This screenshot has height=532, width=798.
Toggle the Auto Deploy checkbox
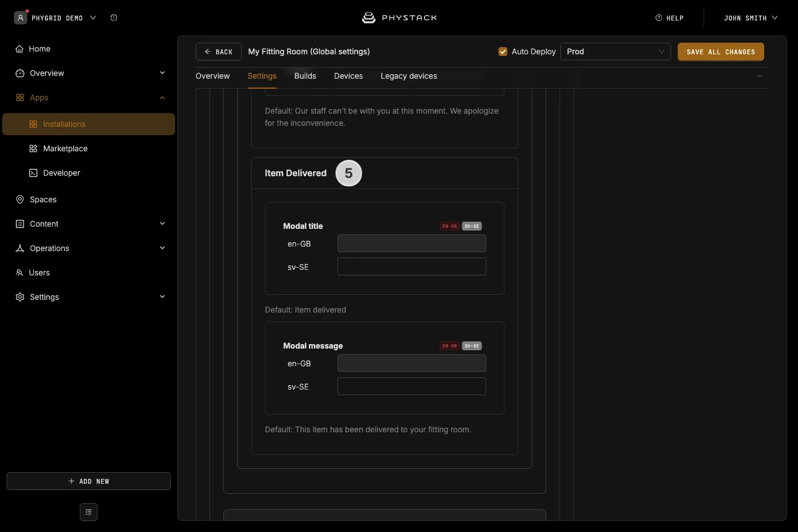click(x=503, y=52)
